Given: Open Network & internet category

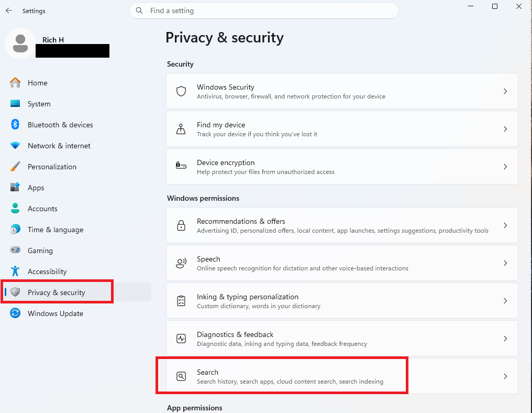Looking at the screenshot, I should point(59,146).
